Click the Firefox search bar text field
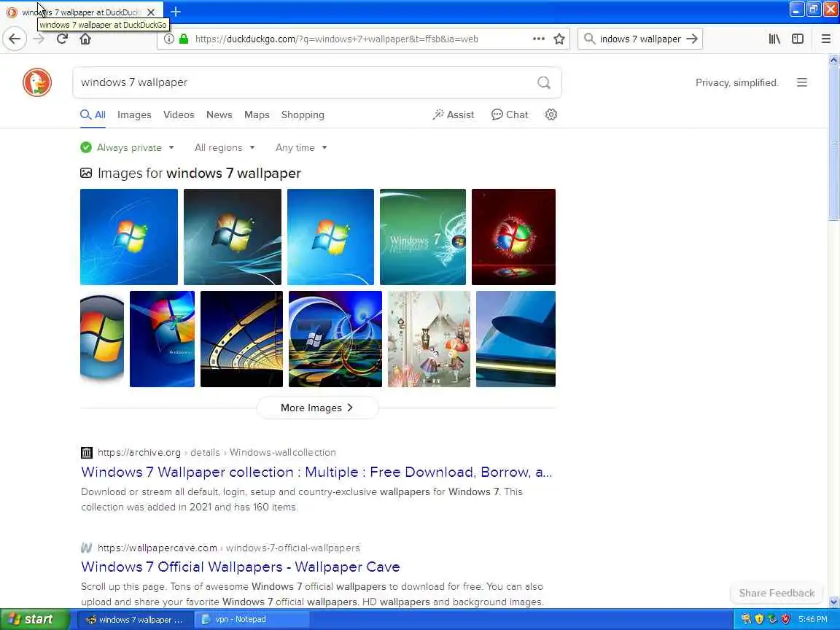Image resolution: width=840 pixels, height=630 pixels. click(x=640, y=39)
